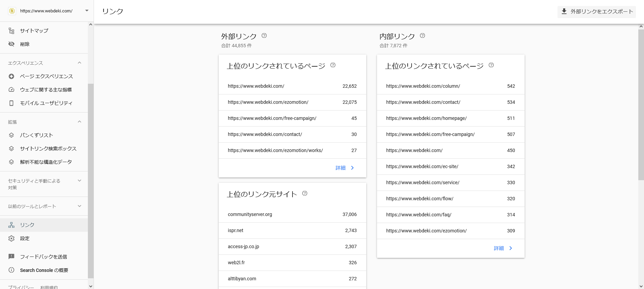Collapse the 拡張 section
Screen dimensions: 644x289
(79, 122)
